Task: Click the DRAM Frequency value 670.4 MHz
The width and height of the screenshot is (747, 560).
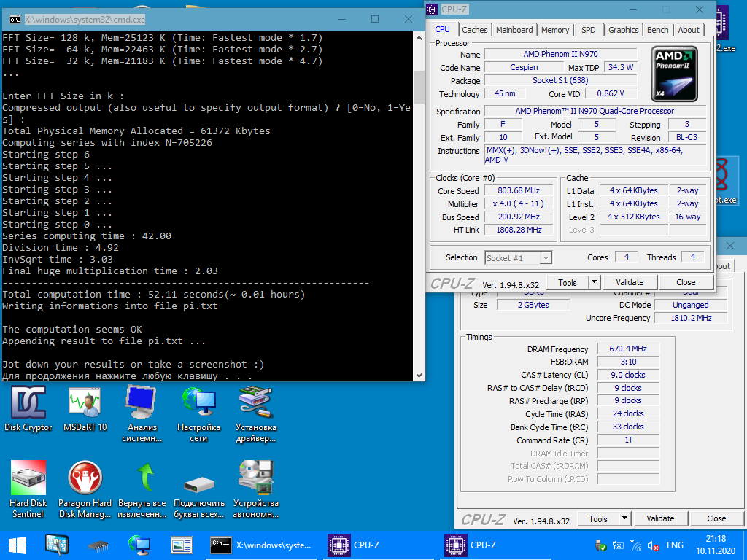Action: 628,349
